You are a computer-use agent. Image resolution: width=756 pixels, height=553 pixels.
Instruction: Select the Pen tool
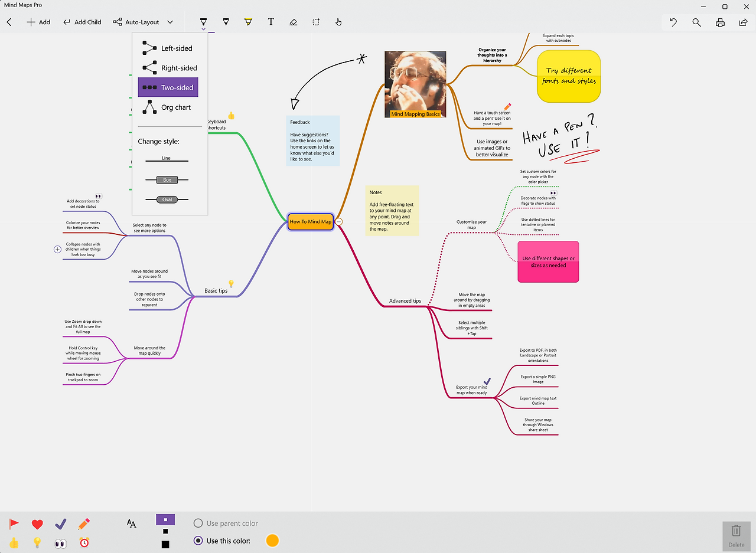coord(203,21)
